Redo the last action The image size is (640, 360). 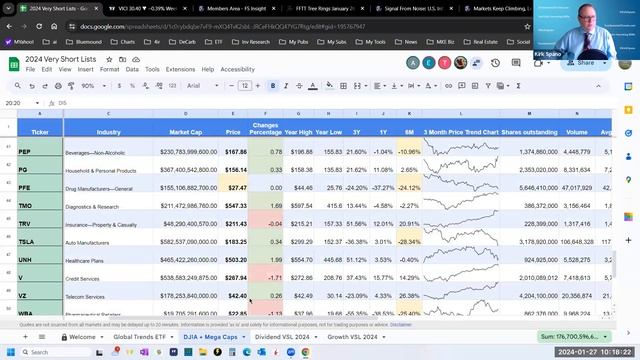tap(44, 86)
